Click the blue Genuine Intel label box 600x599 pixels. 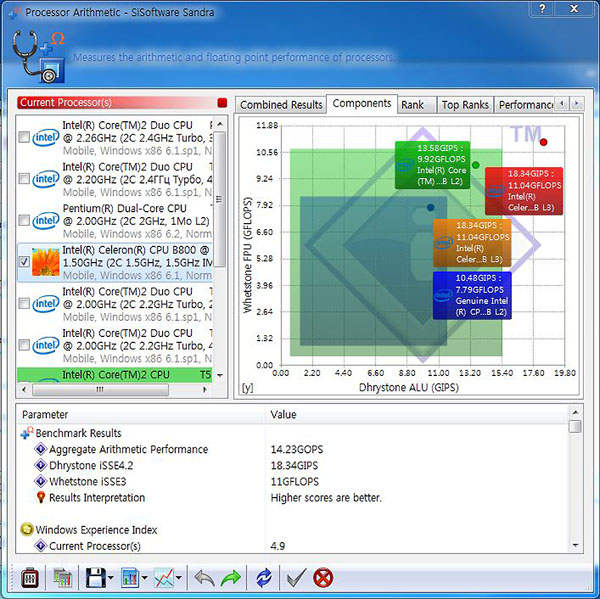(x=472, y=295)
